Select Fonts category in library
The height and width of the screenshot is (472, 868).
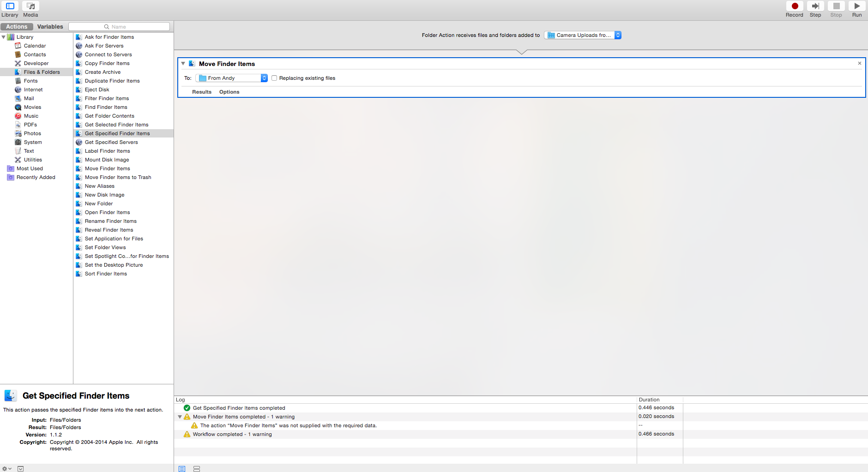coord(30,81)
